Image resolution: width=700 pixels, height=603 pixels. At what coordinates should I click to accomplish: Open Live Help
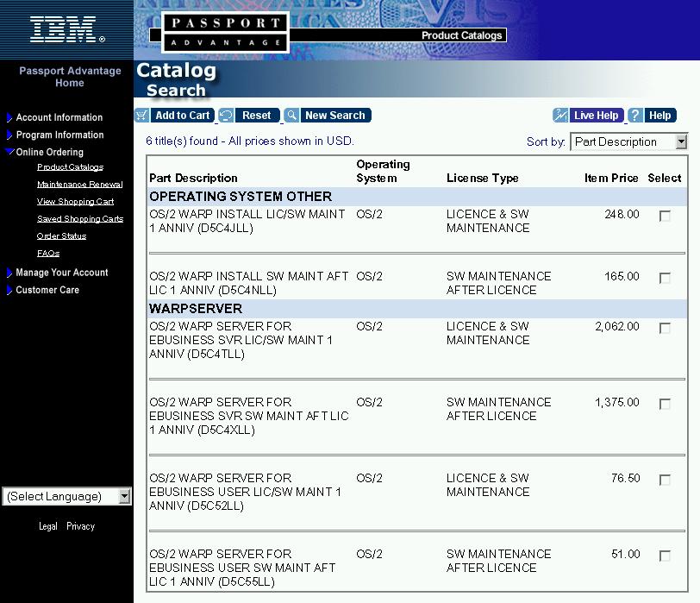596,116
